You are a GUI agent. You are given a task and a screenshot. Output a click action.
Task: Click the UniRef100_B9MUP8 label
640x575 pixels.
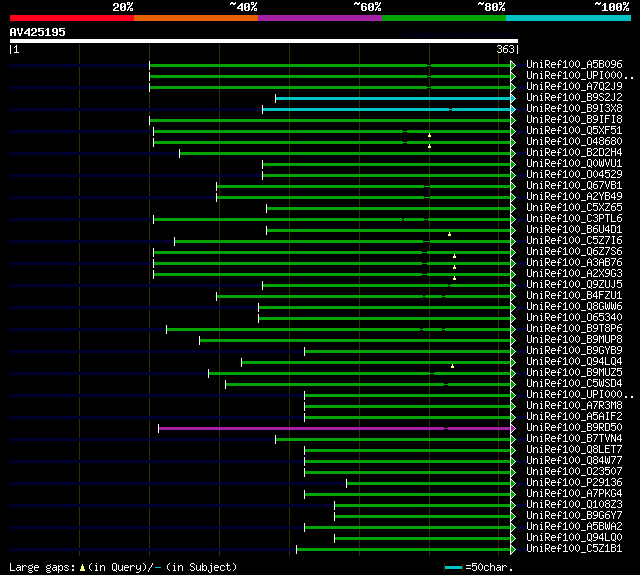pos(574,340)
